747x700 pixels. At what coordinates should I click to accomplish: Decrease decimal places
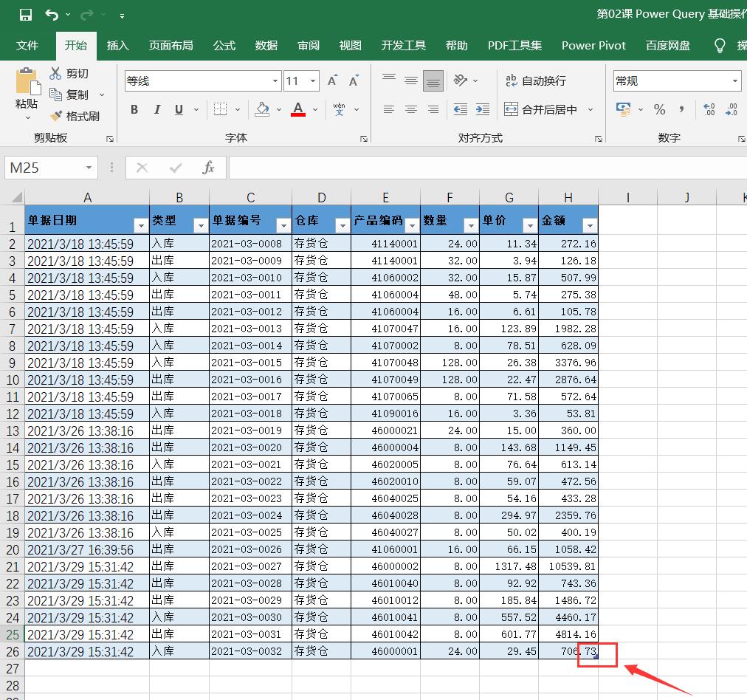(731, 109)
